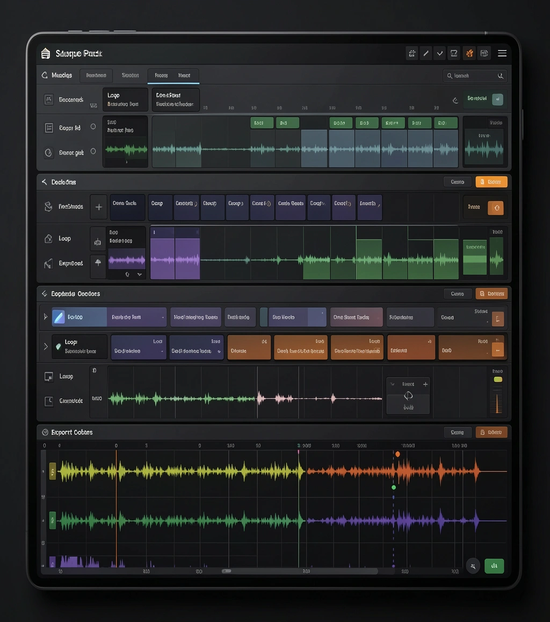Open the small chevron dropdown under purple waveform thumbnail
The height and width of the screenshot is (622, 550).
click(x=140, y=275)
